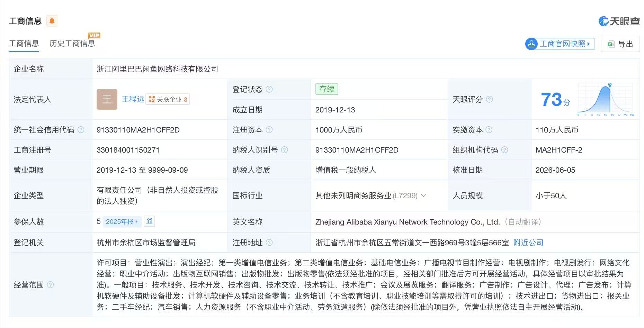Select the registered address 浙江省杭州市余杭区五常街道文一西路969号

point(412,243)
